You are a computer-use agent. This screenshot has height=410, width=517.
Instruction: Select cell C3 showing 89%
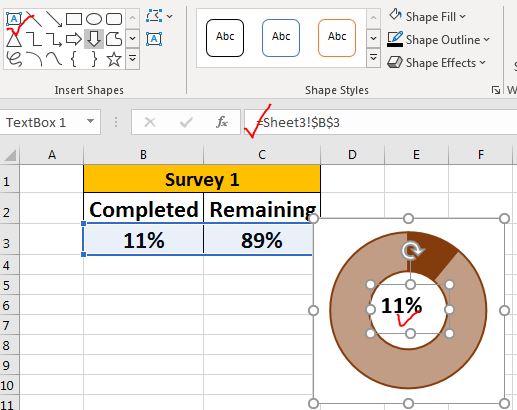(262, 240)
